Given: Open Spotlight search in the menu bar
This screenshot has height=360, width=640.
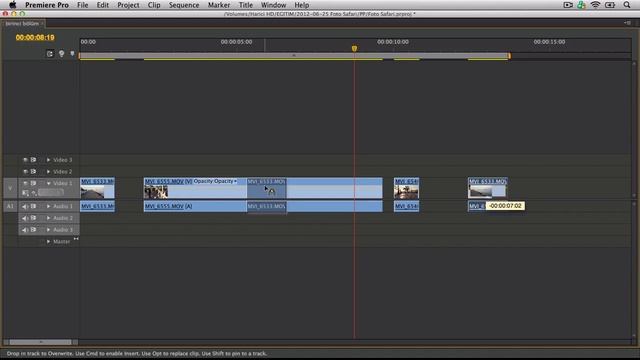Looking at the screenshot, I should tap(627, 5).
